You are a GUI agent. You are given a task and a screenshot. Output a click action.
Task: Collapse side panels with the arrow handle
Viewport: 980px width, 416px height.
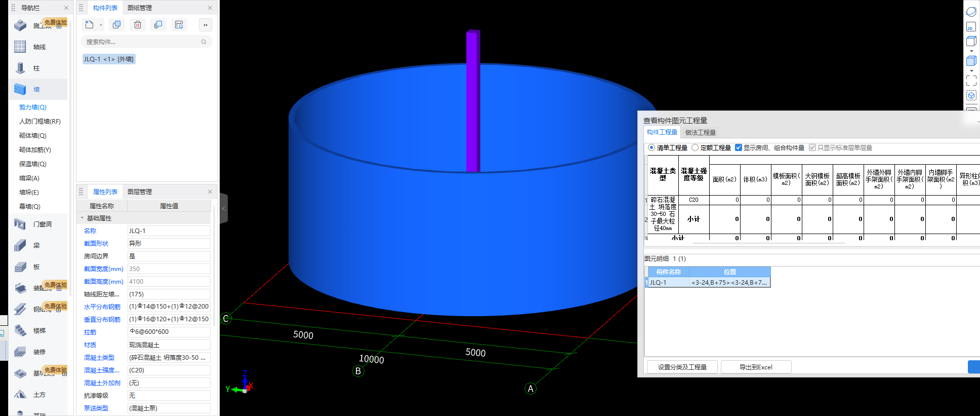point(223,208)
